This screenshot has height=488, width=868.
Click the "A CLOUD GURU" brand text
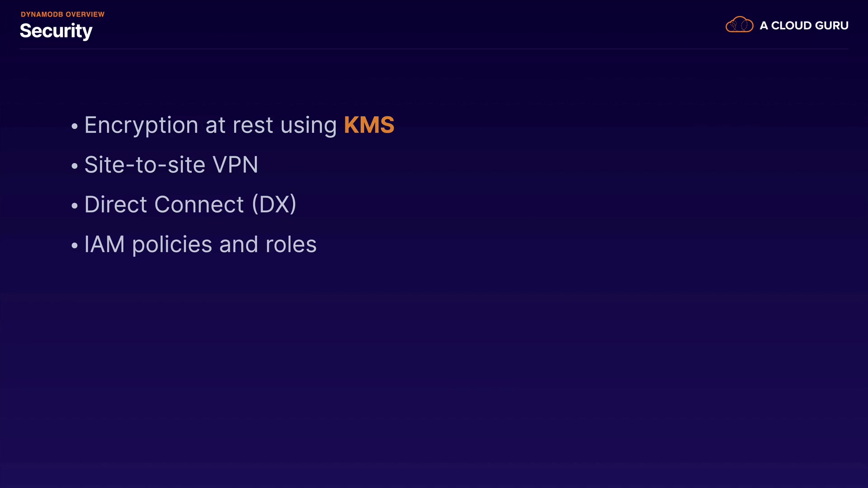click(804, 26)
